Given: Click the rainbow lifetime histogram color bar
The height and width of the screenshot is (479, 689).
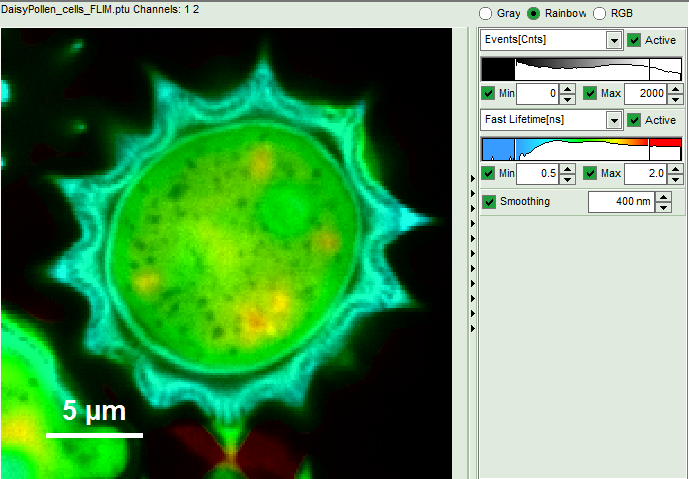Looking at the screenshot, I should [x=581, y=149].
